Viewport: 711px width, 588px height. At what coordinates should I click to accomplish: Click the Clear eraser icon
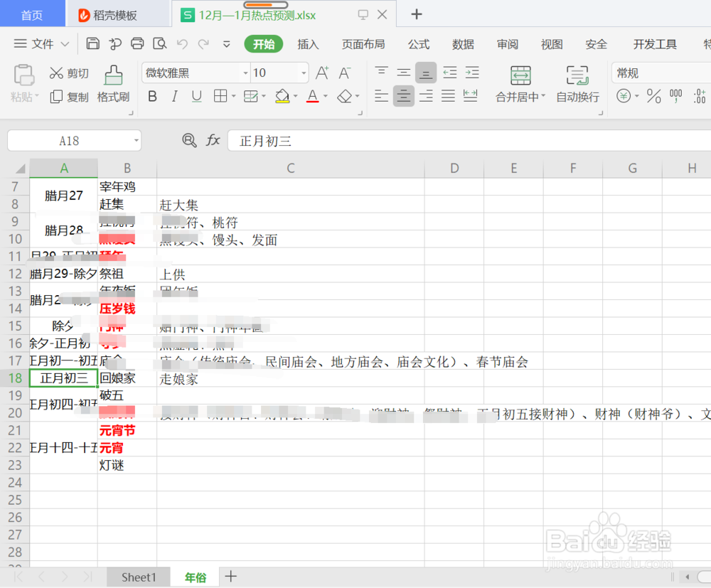[345, 96]
